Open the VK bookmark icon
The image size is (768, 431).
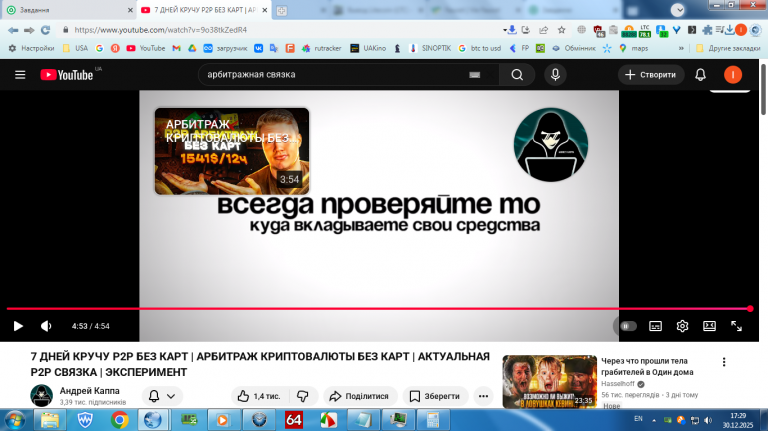pyautogui.click(x=259, y=48)
